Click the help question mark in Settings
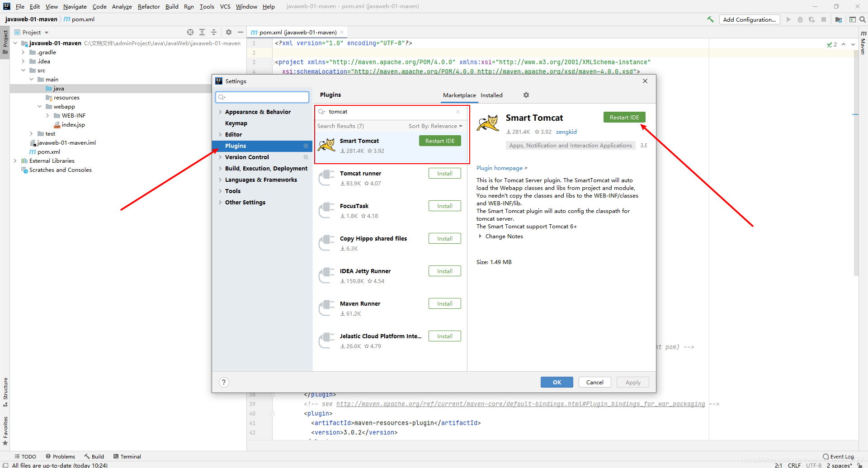Image resolution: width=868 pixels, height=468 pixels. 224,382
